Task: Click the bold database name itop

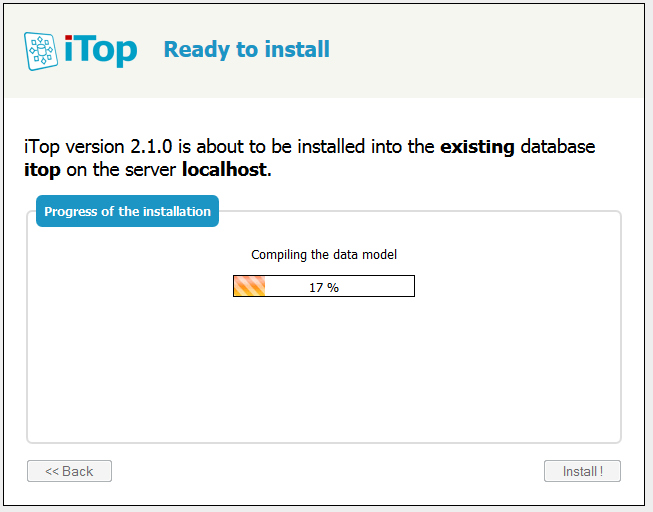Action: [42, 170]
